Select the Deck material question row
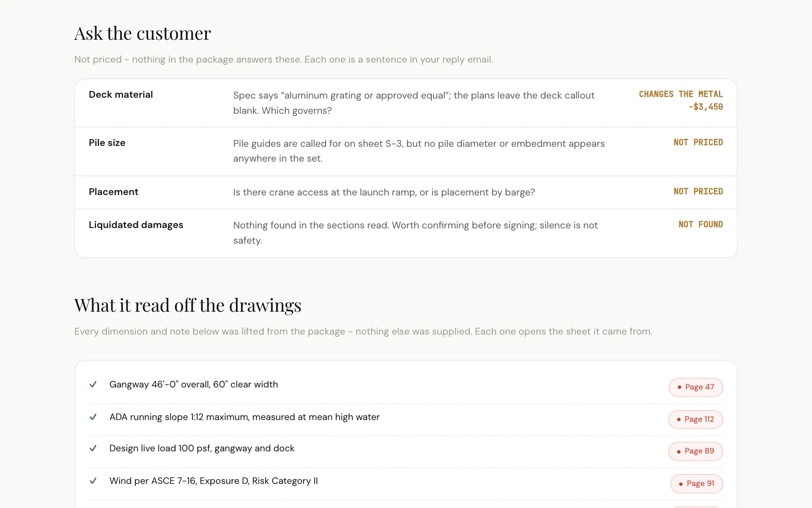812x508 pixels. coord(406,103)
